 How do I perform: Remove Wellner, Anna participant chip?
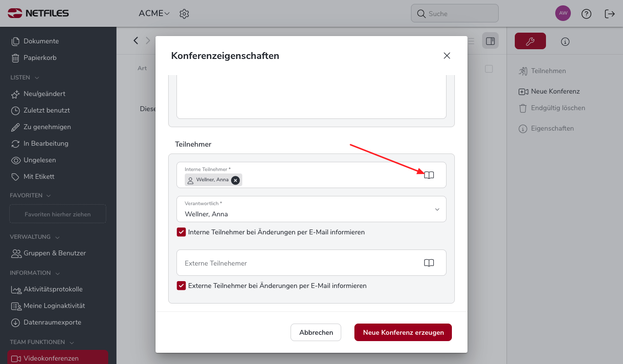click(235, 180)
